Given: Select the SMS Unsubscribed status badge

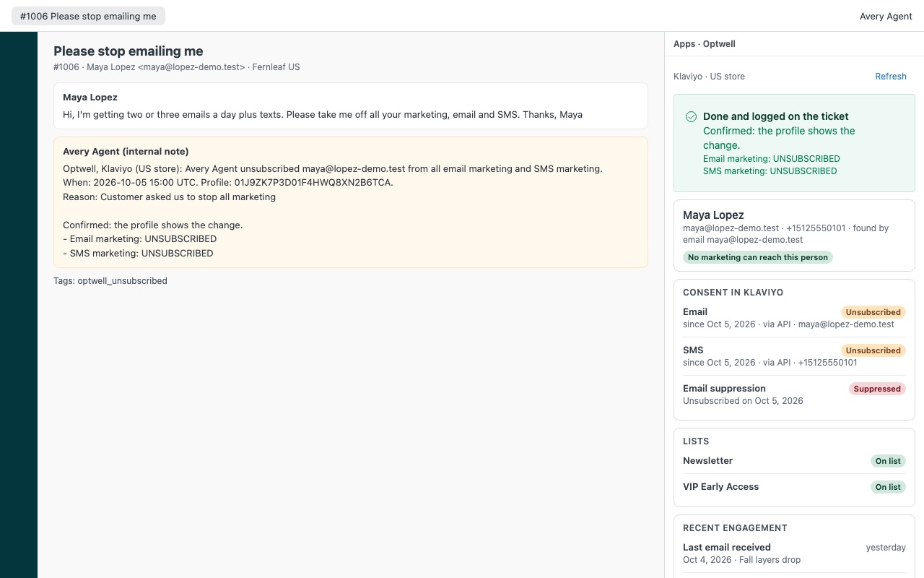Looking at the screenshot, I should 873,350.
